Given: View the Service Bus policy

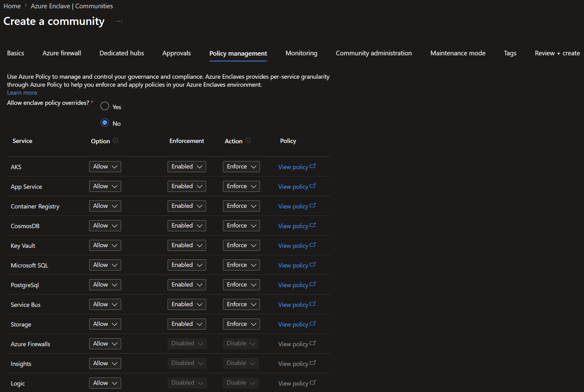Looking at the screenshot, I should (297, 304).
